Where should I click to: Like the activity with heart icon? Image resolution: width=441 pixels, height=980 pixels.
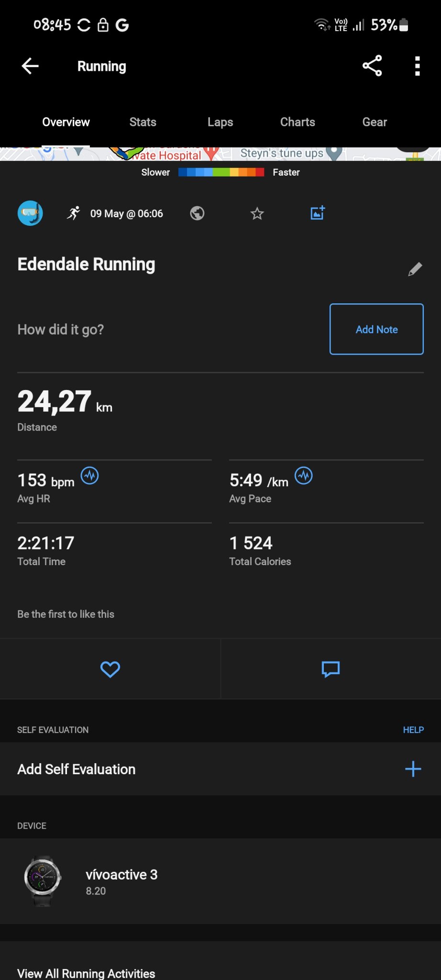pyautogui.click(x=110, y=669)
